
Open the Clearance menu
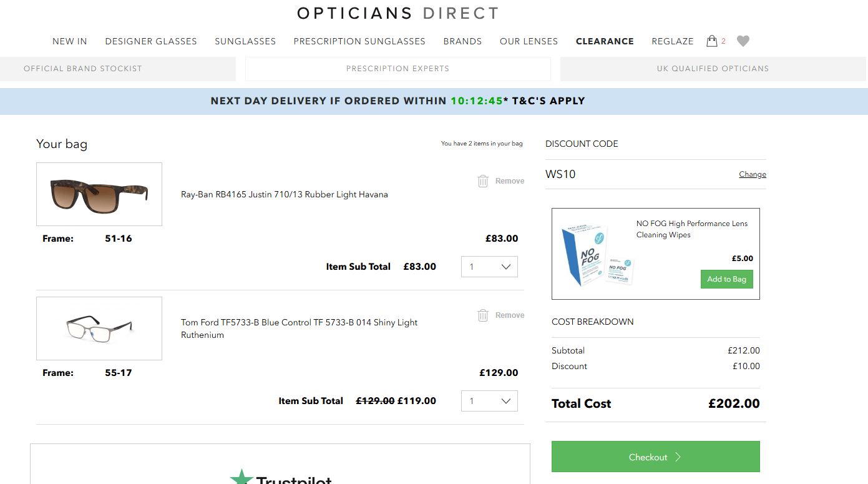[x=605, y=41]
